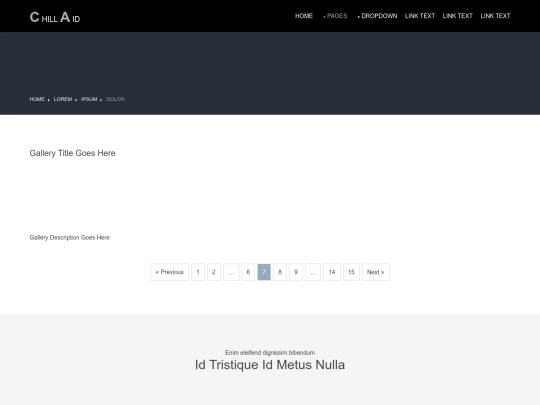Click the ellipsis after page 2

[231, 272]
